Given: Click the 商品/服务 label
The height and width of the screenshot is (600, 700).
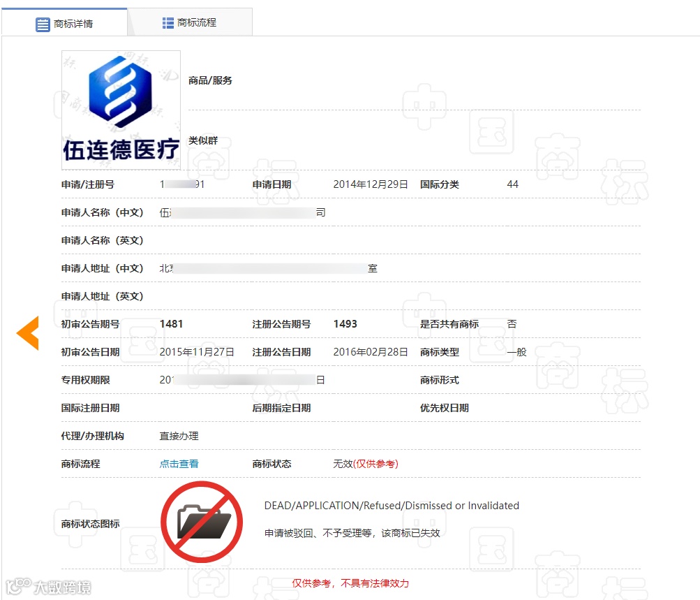Looking at the screenshot, I should coord(210,80).
